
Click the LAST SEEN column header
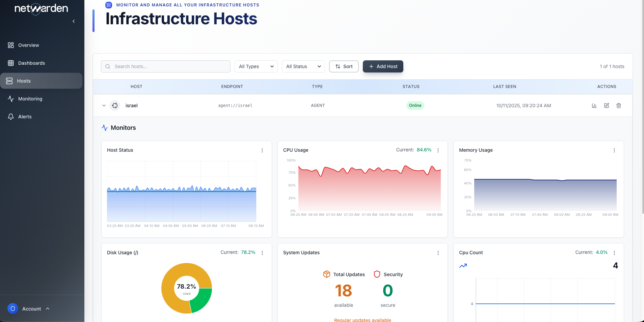coord(505,87)
